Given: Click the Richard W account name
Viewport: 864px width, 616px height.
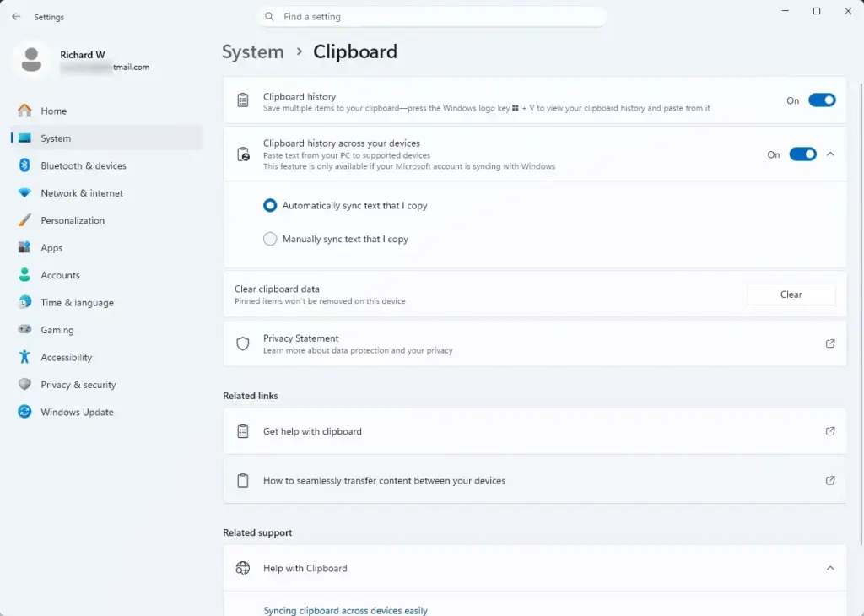Looking at the screenshot, I should 83,55.
